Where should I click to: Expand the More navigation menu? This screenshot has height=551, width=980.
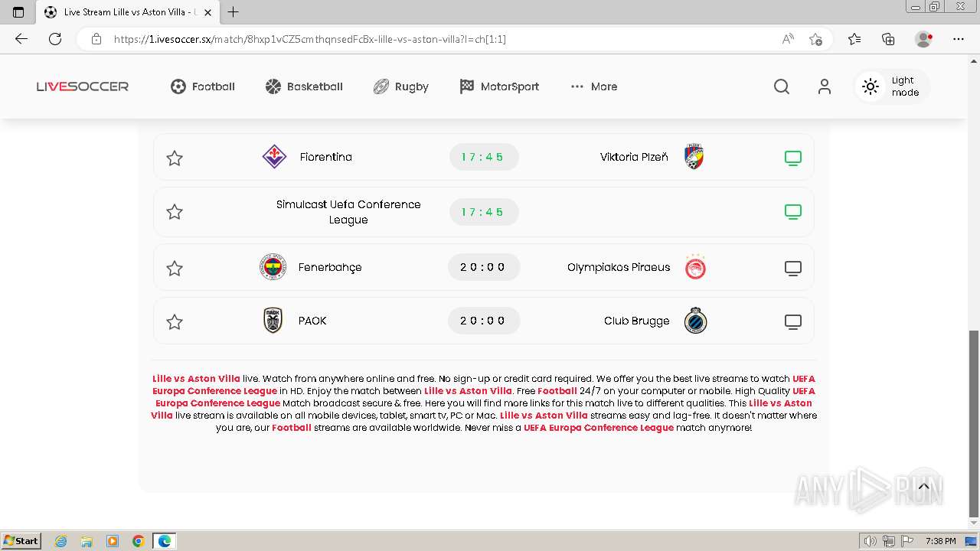coord(594,86)
